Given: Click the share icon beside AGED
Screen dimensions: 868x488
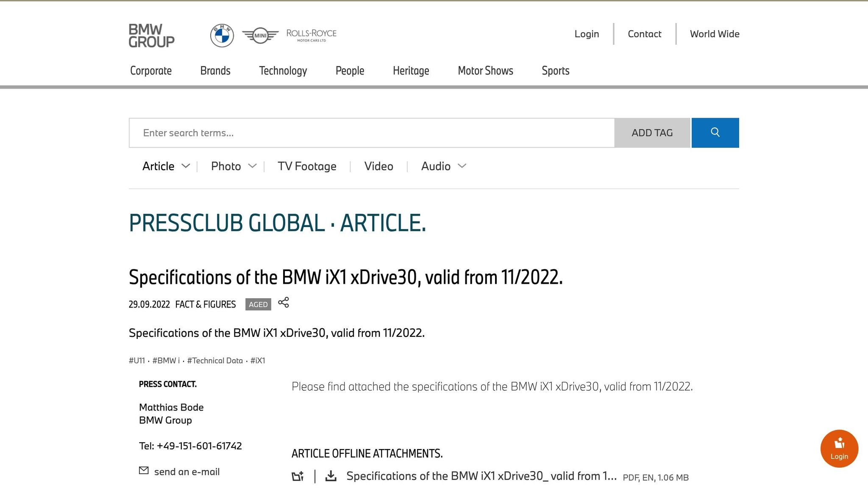Looking at the screenshot, I should pyautogui.click(x=284, y=302).
